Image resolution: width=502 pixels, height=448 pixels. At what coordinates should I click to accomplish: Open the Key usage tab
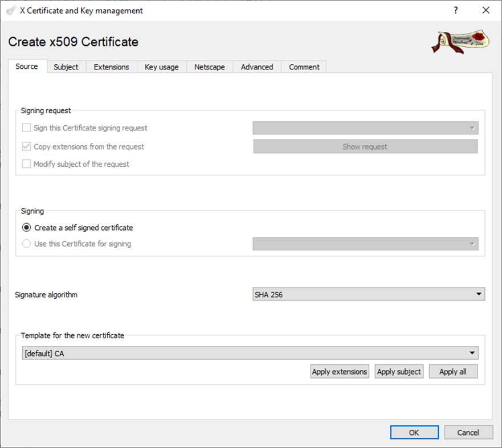[x=161, y=67]
